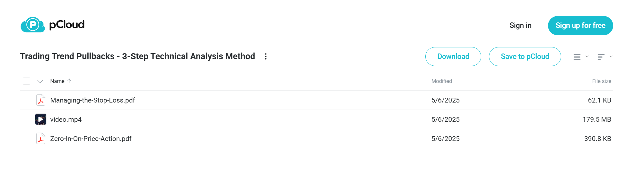Click the Sign in link
Viewport: 644px width, 173px height.
pos(520,26)
